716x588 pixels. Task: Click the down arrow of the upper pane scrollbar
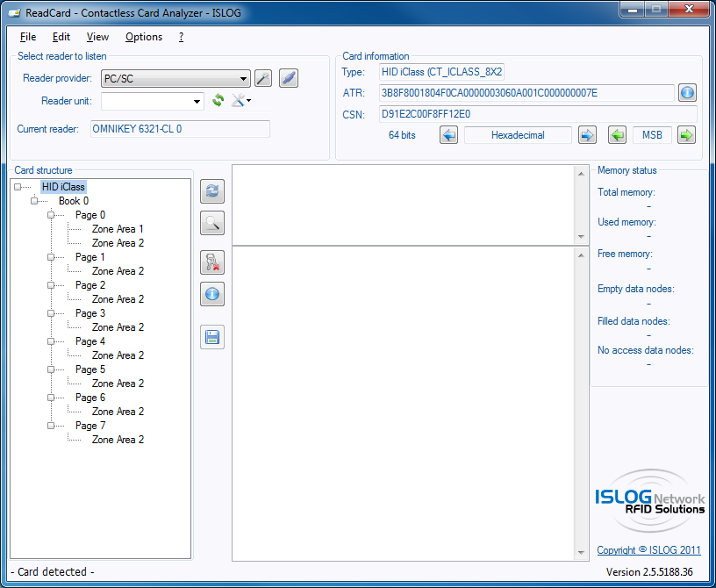(581, 237)
